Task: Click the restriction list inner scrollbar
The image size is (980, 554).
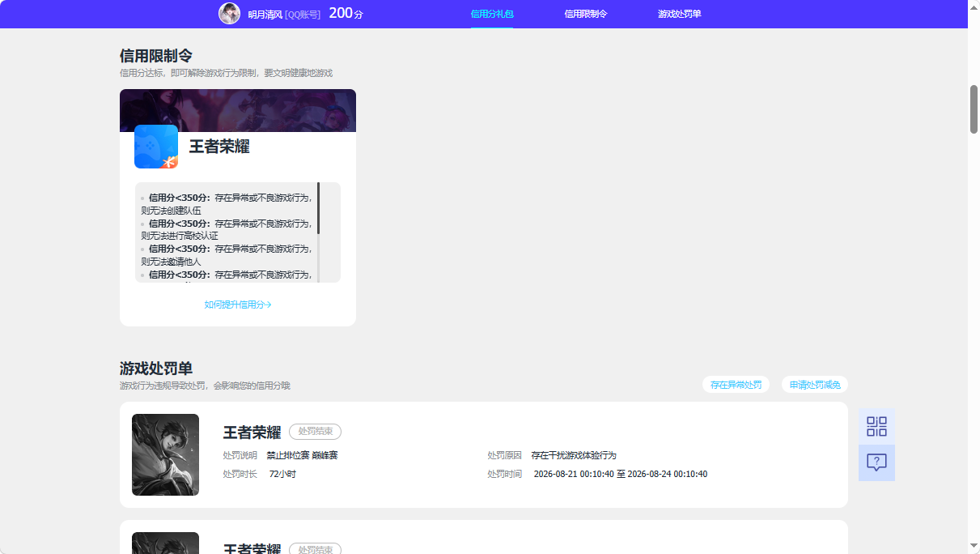Action: click(x=318, y=208)
